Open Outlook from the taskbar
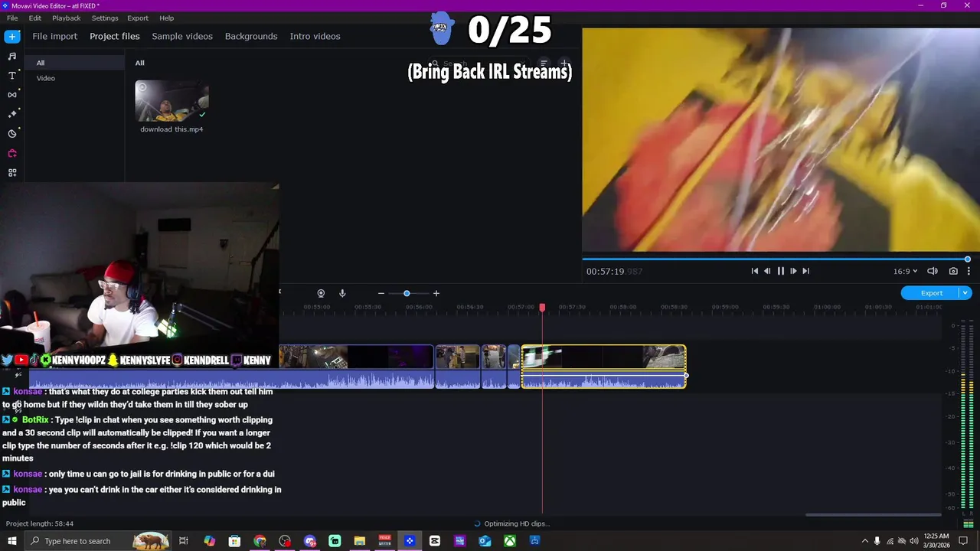The height and width of the screenshot is (551, 980). click(x=485, y=541)
